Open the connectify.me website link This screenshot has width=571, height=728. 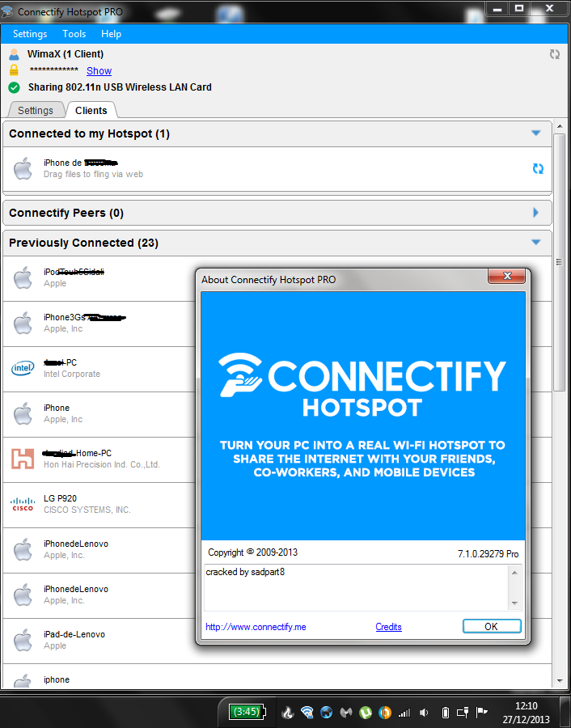coord(256,627)
